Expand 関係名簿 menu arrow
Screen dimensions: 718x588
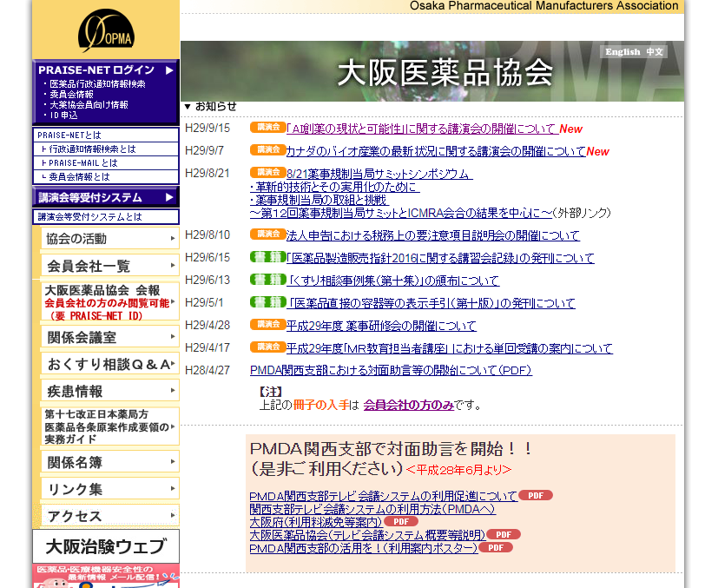[173, 461]
